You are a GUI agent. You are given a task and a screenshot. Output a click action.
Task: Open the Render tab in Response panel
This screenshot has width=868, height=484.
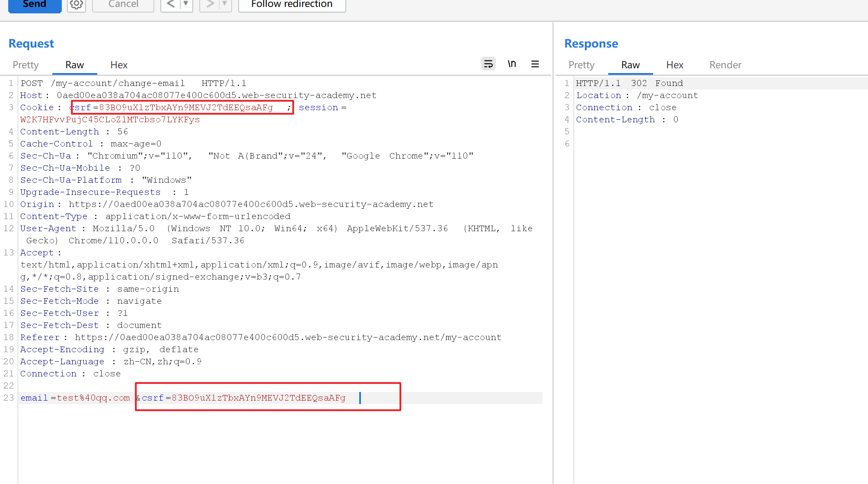click(x=725, y=65)
